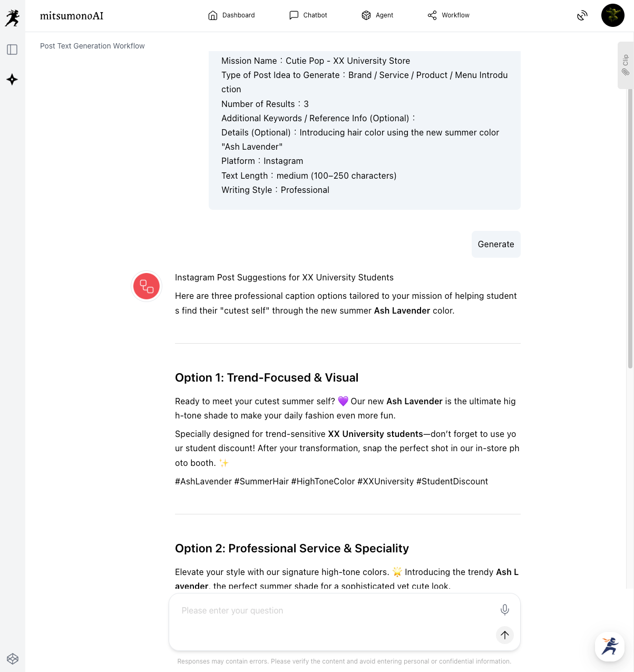634x672 pixels.
Task: Click the running ninja logo icon
Action: click(x=12, y=18)
